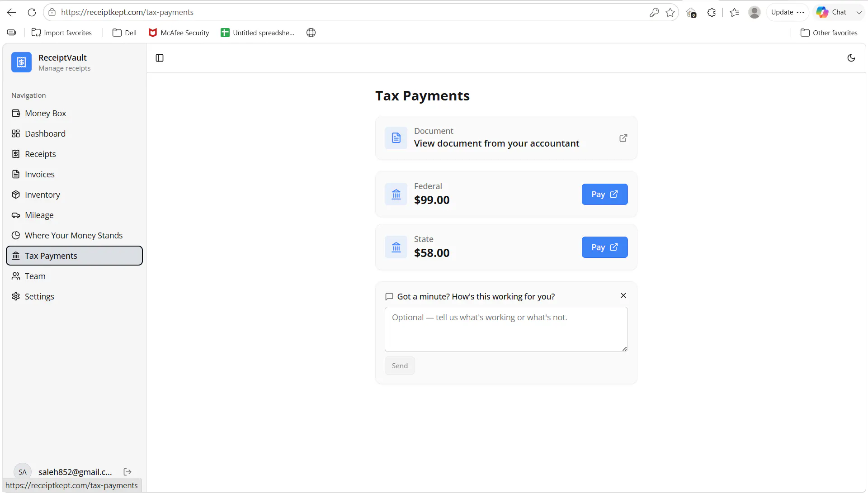Image resolution: width=868 pixels, height=494 pixels.
Task: Bookmark this page with the star icon
Action: pyautogui.click(x=670, y=12)
